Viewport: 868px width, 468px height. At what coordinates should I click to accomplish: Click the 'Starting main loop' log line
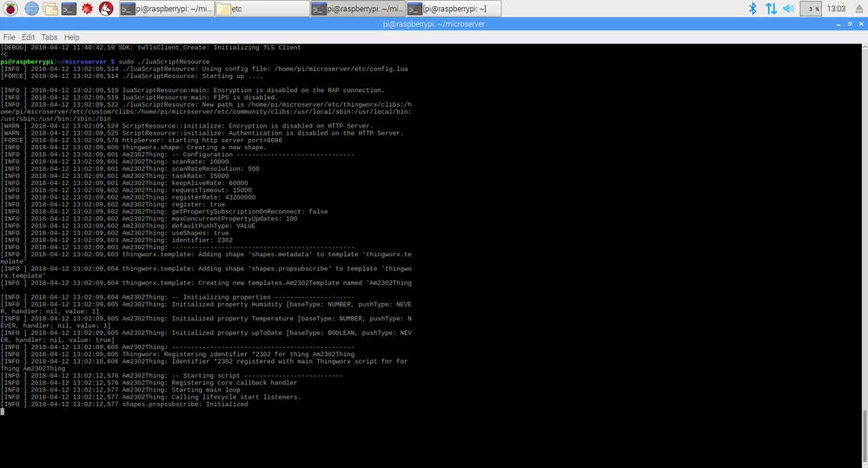coord(120,390)
